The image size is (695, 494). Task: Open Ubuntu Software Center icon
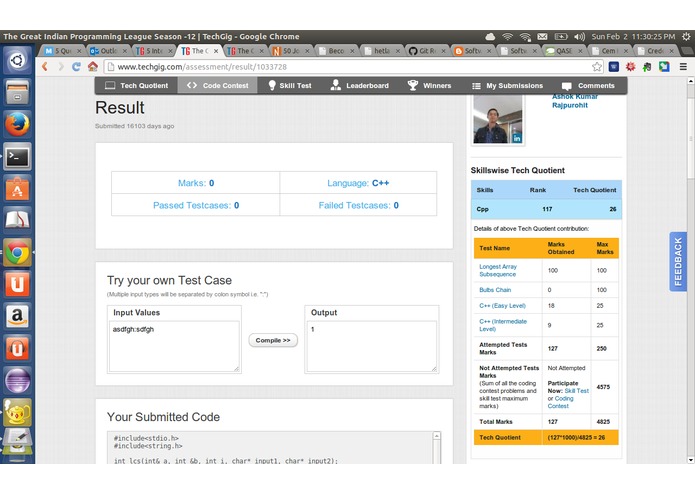click(x=17, y=189)
